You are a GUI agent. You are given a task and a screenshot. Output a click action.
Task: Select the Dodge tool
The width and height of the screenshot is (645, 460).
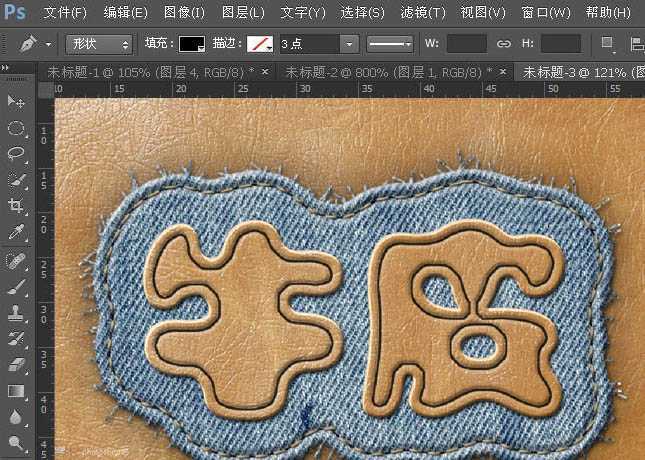16,443
